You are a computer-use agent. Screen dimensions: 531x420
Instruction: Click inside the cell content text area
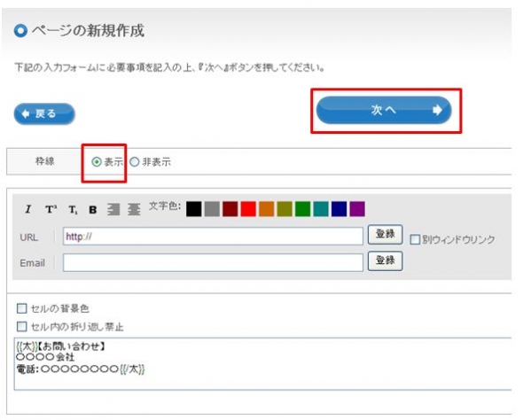coord(262,364)
